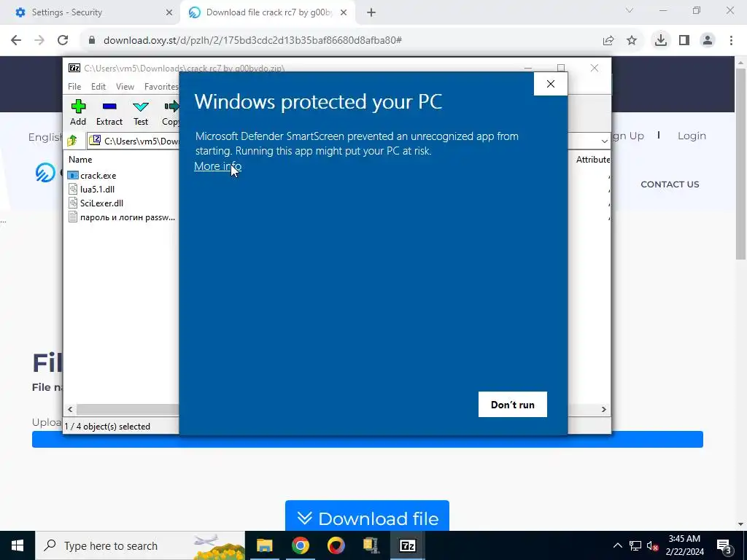Close the Download file crack rc7 tab
747x560 pixels.
[344, 12]
